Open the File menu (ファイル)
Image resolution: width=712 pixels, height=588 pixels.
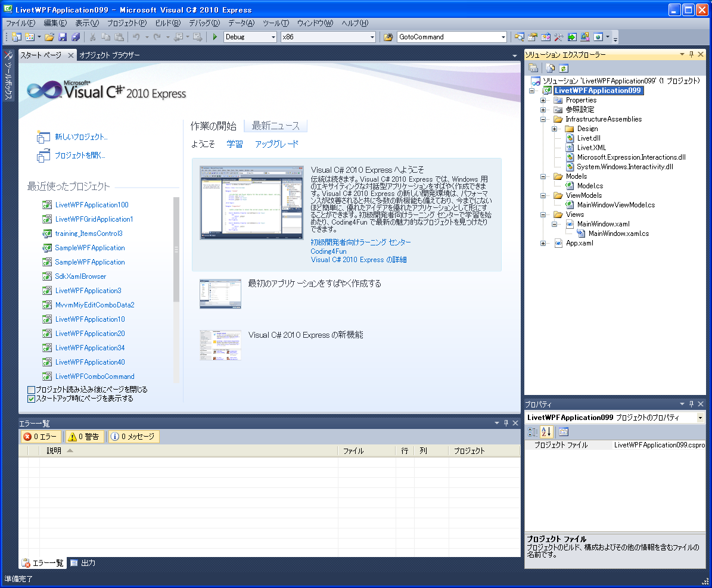[x=20, y=23]
